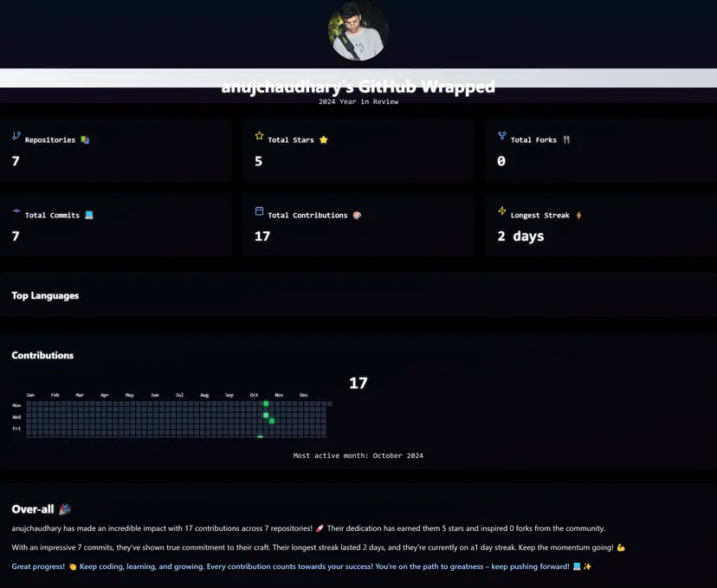The width and height of the screenshot is (717, 588).
Task: Click the 'Jun' month label on the graph
Action: click(154, 395)
